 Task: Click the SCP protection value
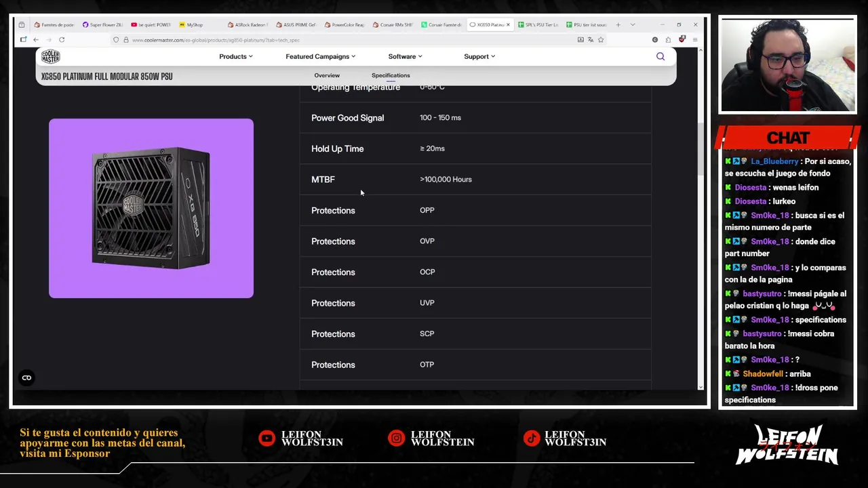click(x=427, y=333)
